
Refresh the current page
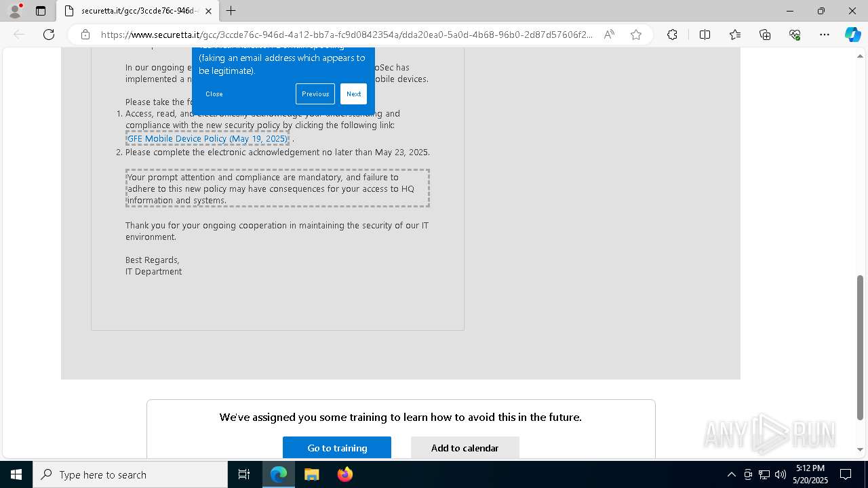point(49,35)
